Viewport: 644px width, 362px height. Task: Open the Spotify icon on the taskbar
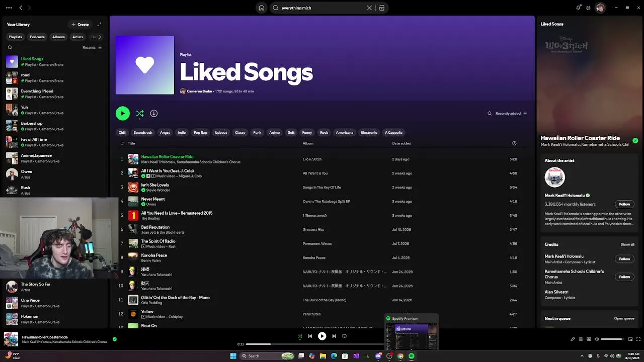click(411, 356)
